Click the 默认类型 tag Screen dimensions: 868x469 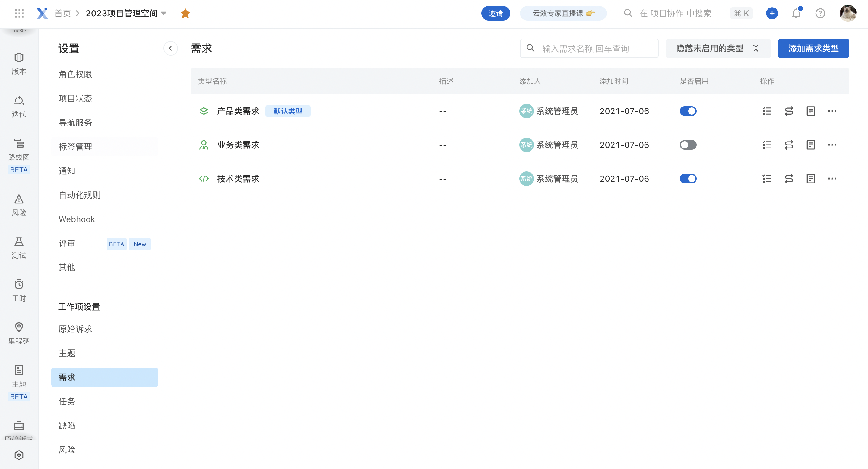click(288, 111)
